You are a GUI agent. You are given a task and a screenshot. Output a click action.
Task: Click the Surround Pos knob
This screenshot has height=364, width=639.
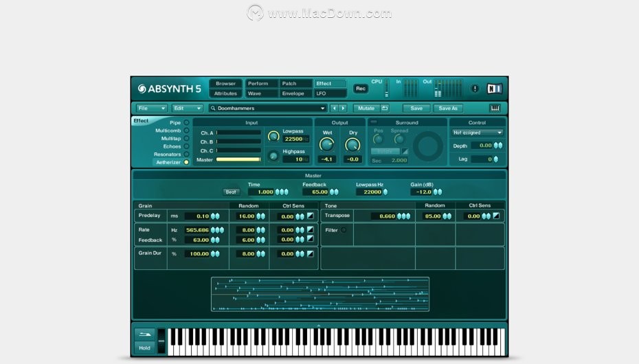(x=378, y=139)
